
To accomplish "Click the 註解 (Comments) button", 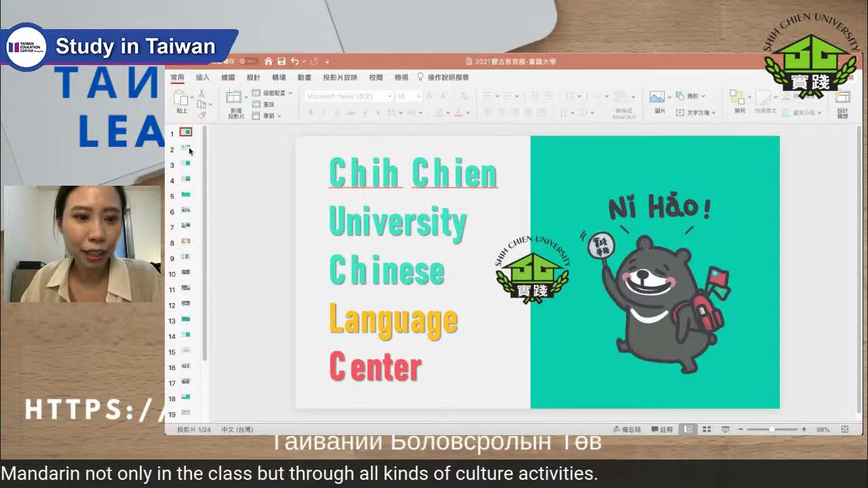I will pyautogui.click(x=663, y=430).
